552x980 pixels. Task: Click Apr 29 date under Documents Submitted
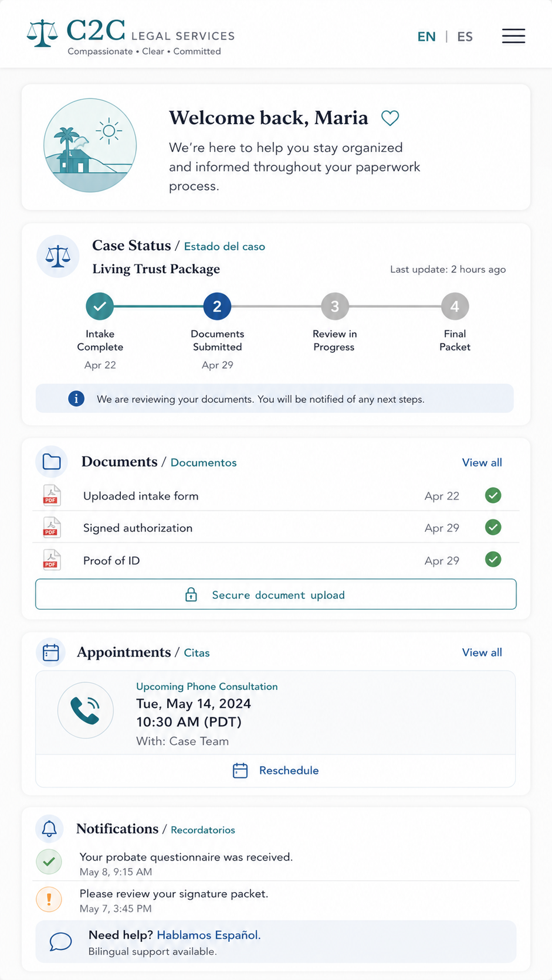(x=218, y=365)
